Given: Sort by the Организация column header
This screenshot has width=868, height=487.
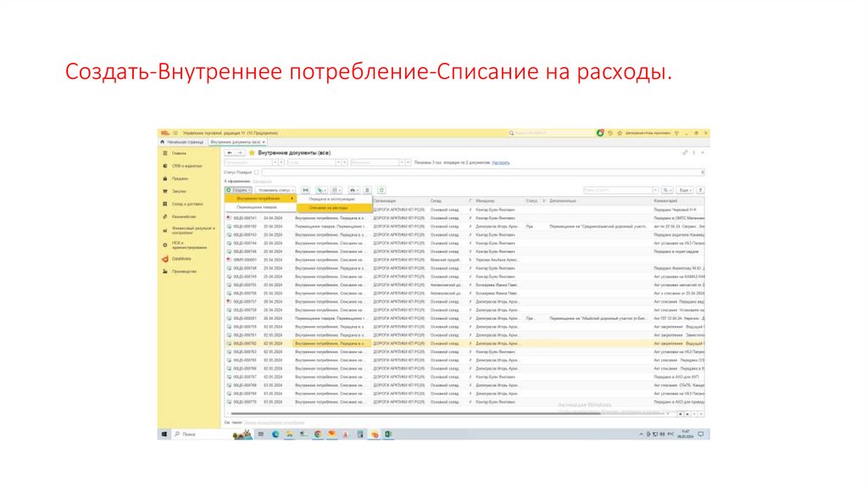Looking at the screenshot, I should click(x=398, y=200).
